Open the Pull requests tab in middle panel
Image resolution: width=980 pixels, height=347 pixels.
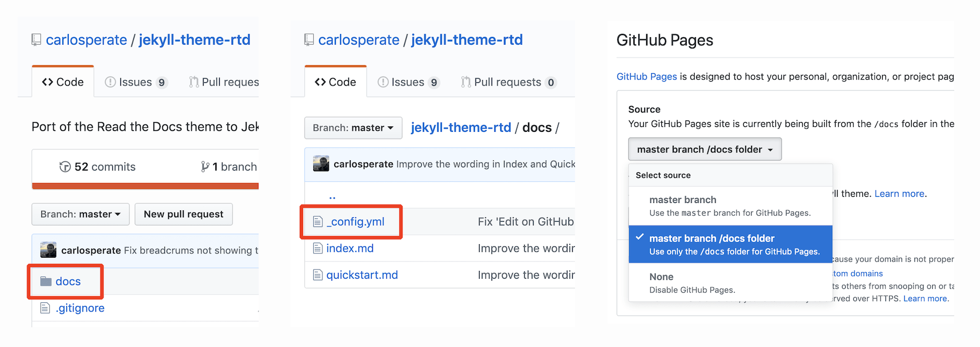(x=508, y=82)
